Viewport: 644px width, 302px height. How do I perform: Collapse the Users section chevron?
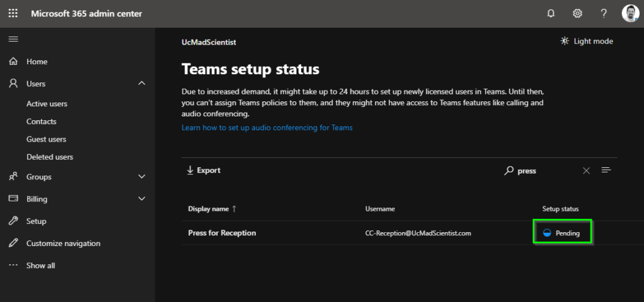[x=142, y=84]
